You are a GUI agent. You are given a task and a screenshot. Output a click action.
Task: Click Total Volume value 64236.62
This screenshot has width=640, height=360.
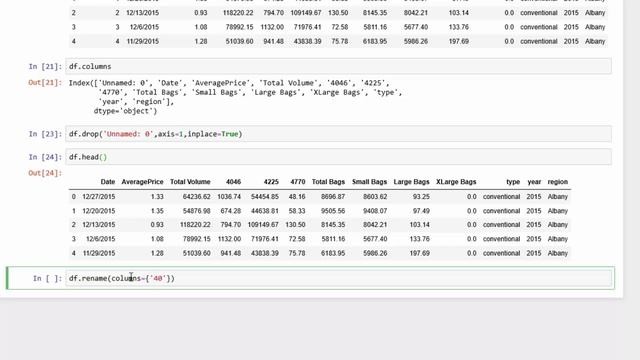[197, 197]
